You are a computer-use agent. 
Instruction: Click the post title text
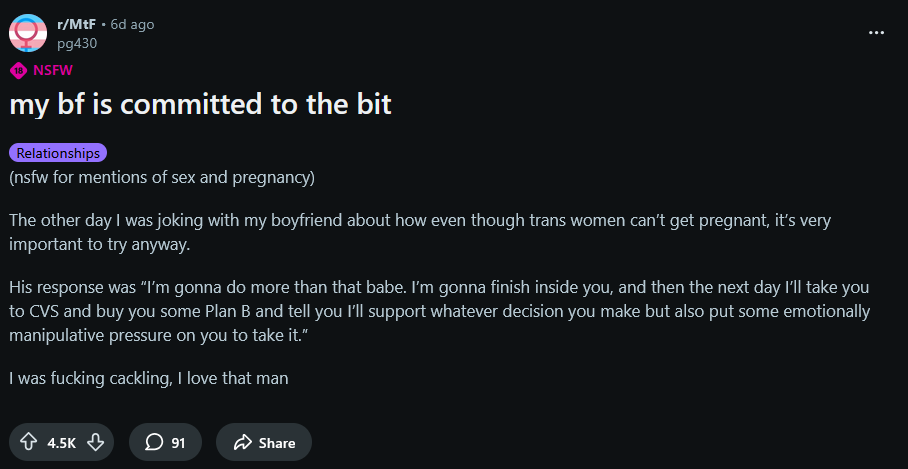201,105
